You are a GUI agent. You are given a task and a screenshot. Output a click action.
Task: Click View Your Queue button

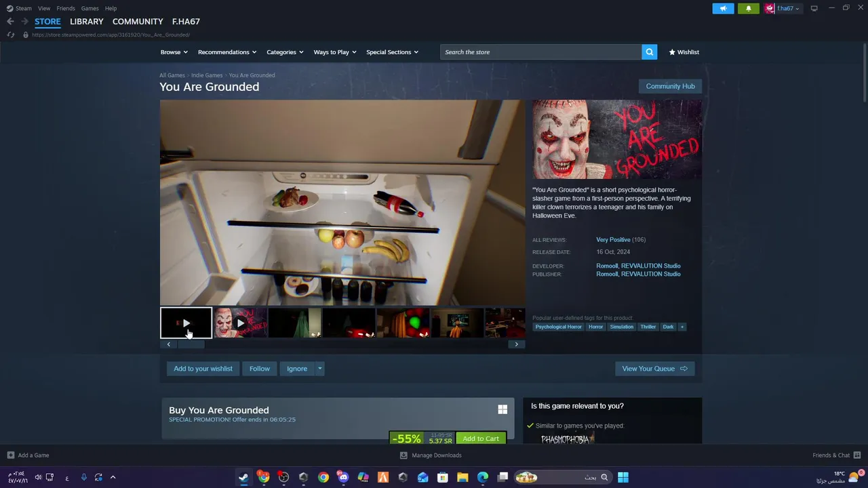(654, 369)
